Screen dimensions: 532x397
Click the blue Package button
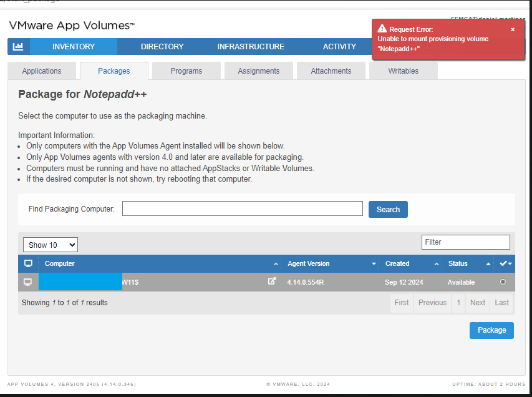tap(491, 330)
